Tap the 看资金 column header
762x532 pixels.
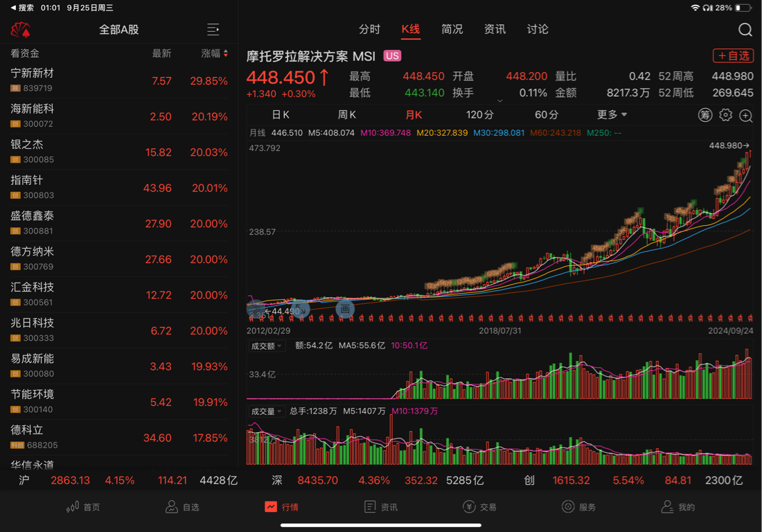coord(25,53)
